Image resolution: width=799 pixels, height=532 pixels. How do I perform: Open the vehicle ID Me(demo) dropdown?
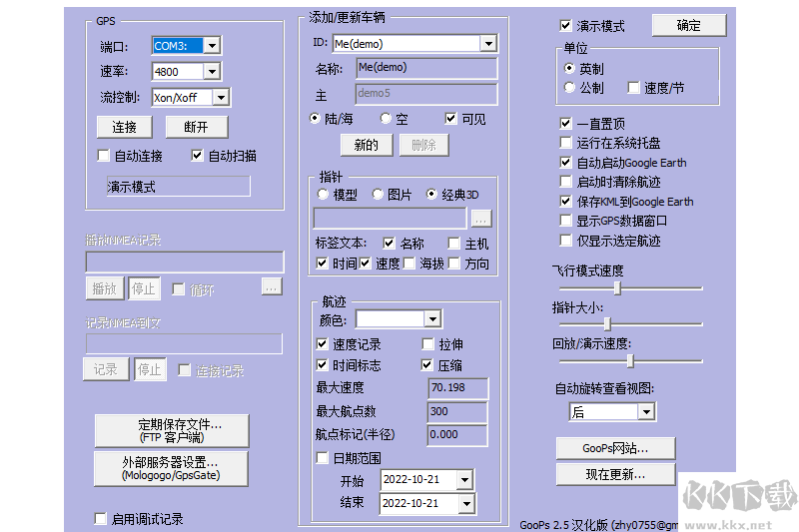(487, 44)
